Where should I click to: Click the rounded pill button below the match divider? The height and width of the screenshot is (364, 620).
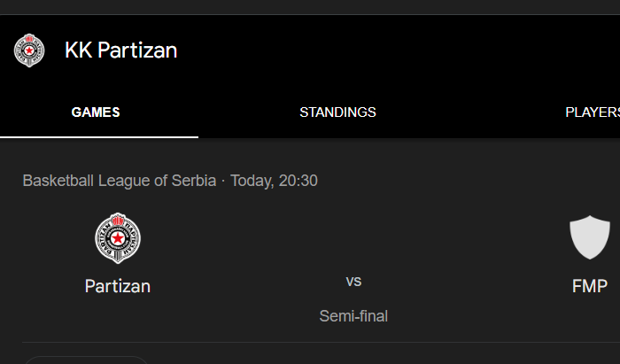tap(86, 360)
